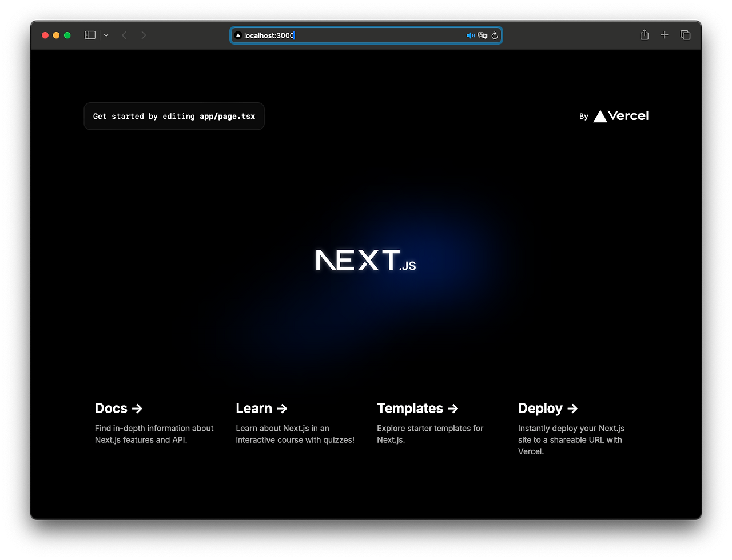Image resolution: width=732 pixels, height=560 pixels.
Task: Open the Learn link card
Action: 295,423
